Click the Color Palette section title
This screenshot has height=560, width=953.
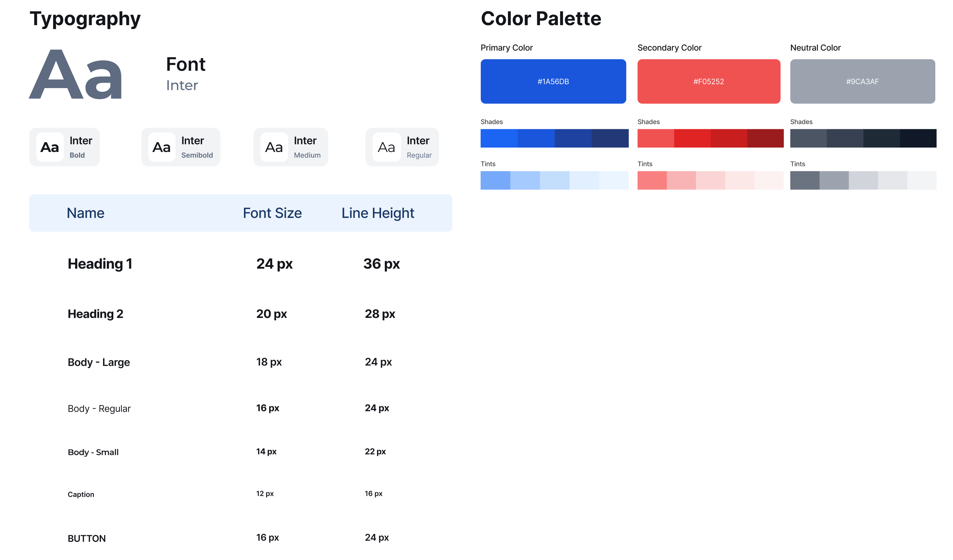(x=541, y=18)
